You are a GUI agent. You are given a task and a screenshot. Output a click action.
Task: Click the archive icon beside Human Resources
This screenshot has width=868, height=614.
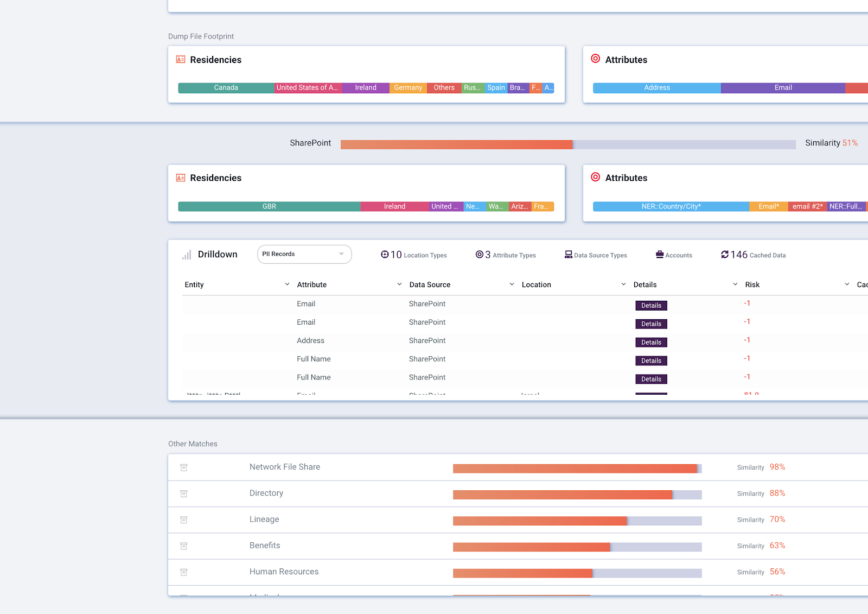pyautogui.click(x=183, y=572)
